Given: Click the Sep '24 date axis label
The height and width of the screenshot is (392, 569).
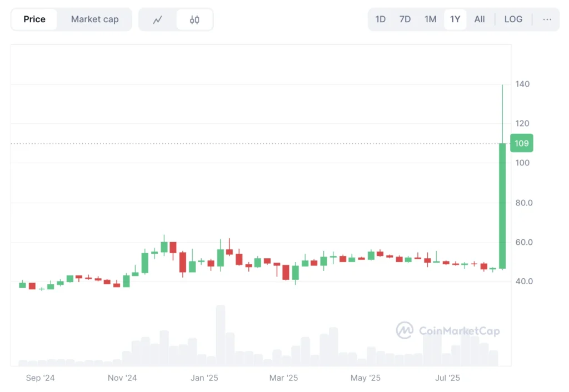Looking at the screenshot, I should coord(41,378).
